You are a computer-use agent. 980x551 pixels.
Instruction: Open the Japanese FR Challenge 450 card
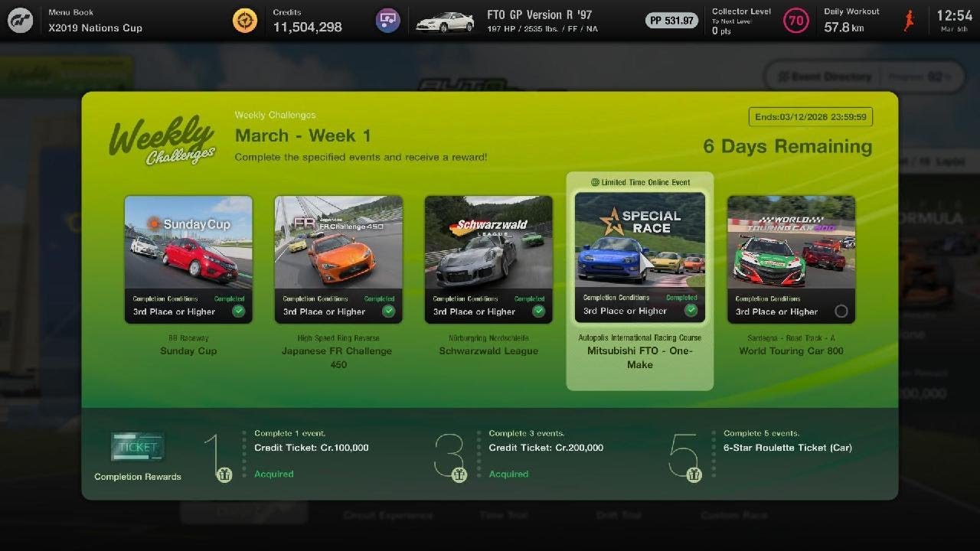[338, 259]
